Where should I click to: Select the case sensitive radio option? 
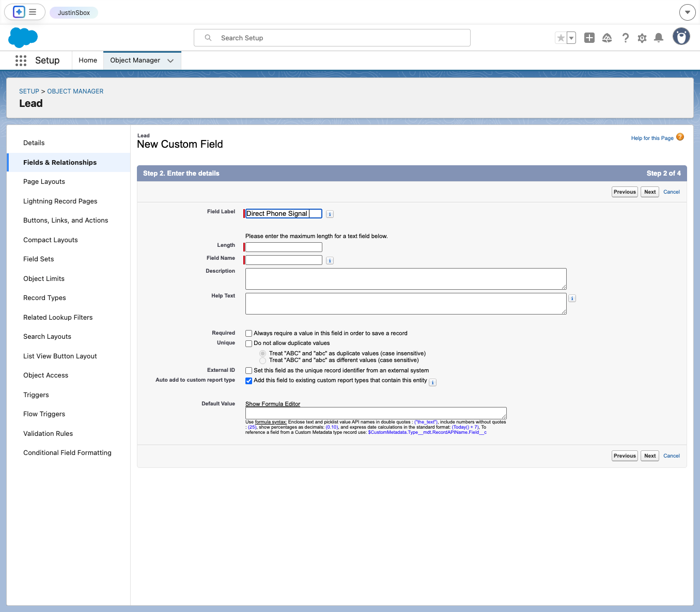(263, 360)
